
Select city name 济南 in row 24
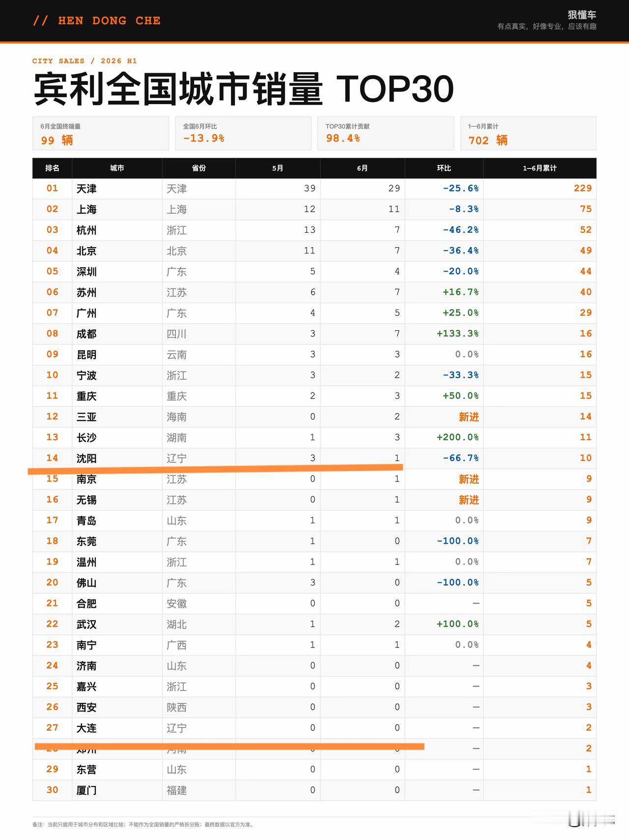coord(86,666)
